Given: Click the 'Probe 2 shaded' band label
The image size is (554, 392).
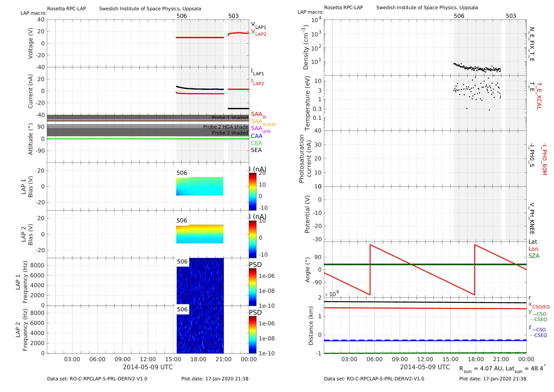Looking at the screenshot, I should coord(230,133).
